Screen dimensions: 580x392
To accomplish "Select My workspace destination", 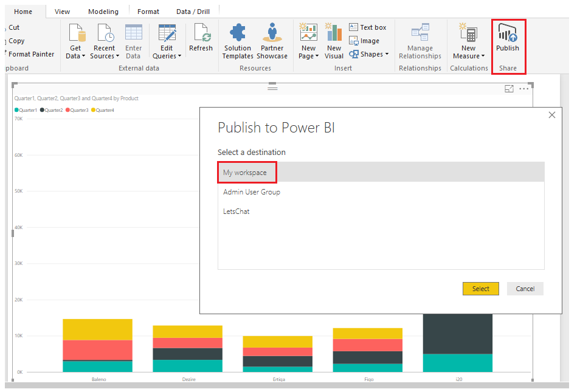I will (381, 173).
